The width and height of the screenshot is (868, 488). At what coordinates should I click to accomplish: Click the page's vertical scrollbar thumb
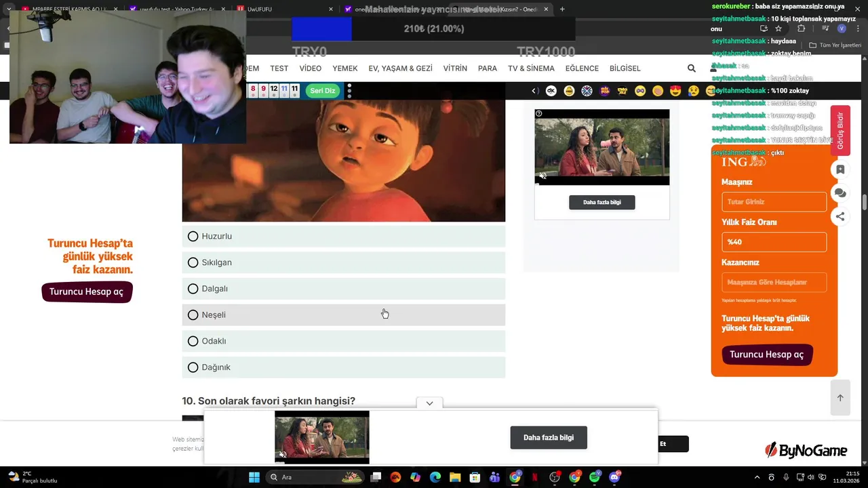[864, 202]
